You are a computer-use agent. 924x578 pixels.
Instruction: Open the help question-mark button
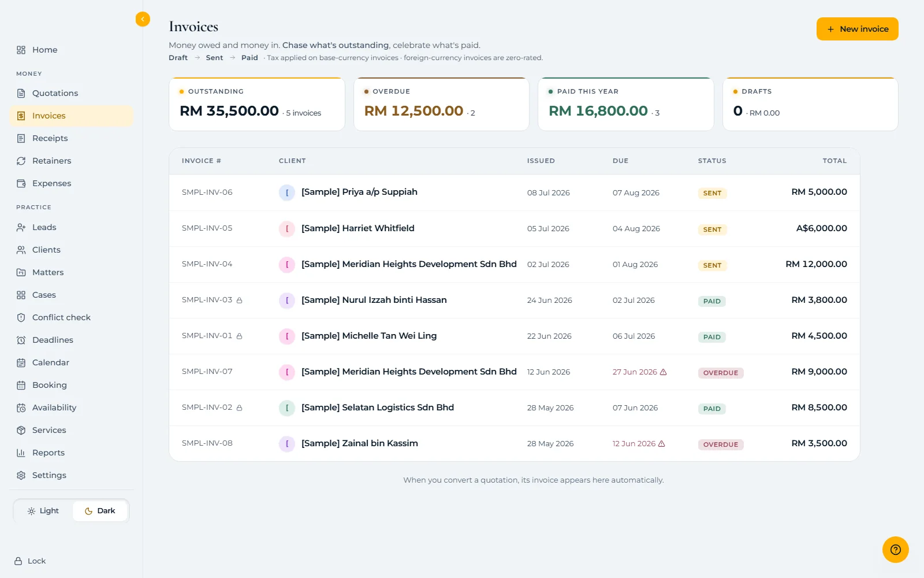coord(896,550)
